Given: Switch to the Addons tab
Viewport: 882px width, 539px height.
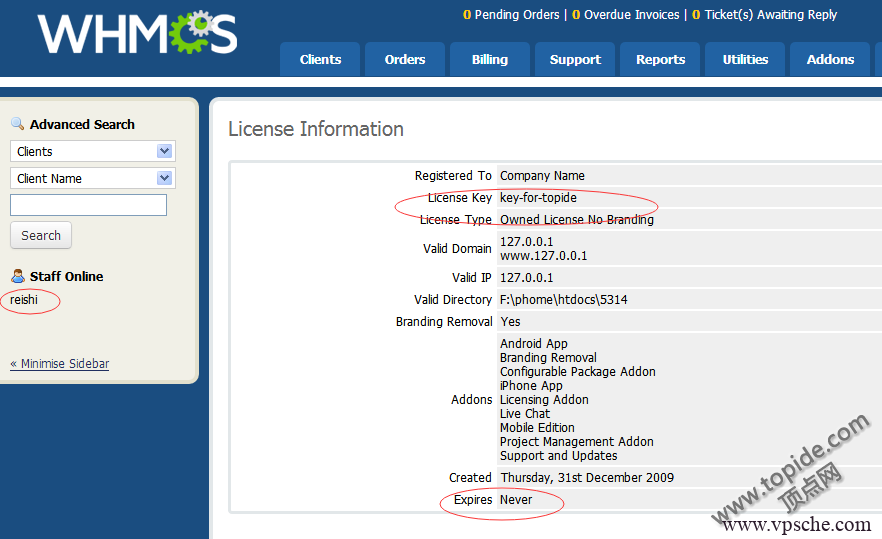Looking at the screenshot, I should 830,60.
